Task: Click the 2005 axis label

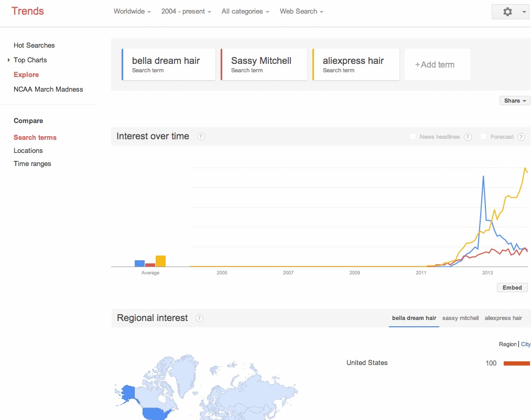Action: pos(222,273)
